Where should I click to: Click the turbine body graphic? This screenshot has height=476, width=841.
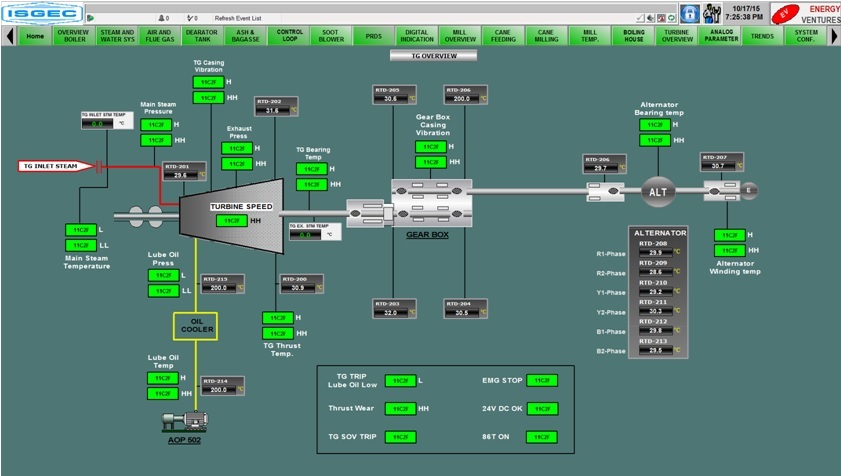[231, 216]
